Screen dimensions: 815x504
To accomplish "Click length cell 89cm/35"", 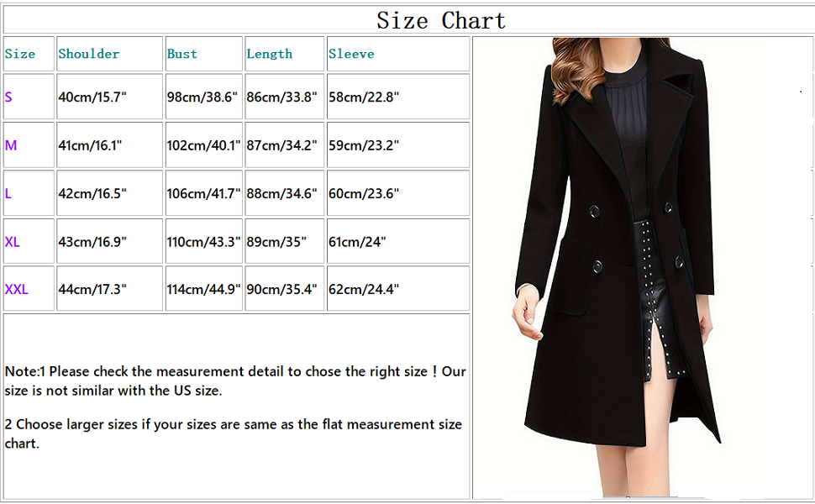I will pyautogui.click(x=284, y=241).
